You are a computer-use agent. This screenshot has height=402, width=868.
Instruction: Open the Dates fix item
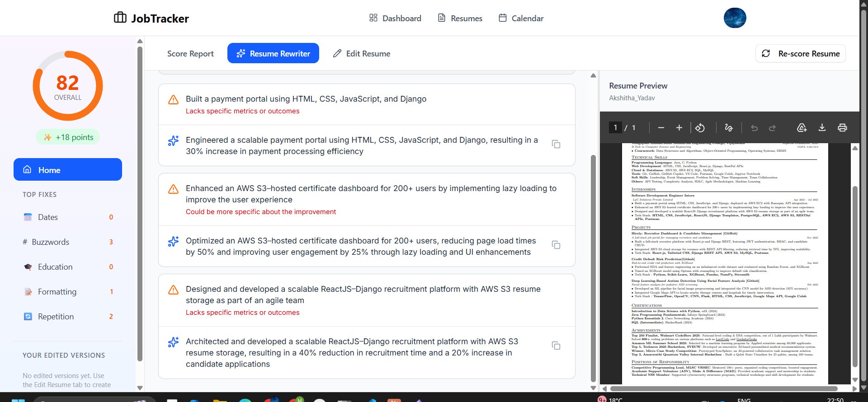click(x=68, y=217)
